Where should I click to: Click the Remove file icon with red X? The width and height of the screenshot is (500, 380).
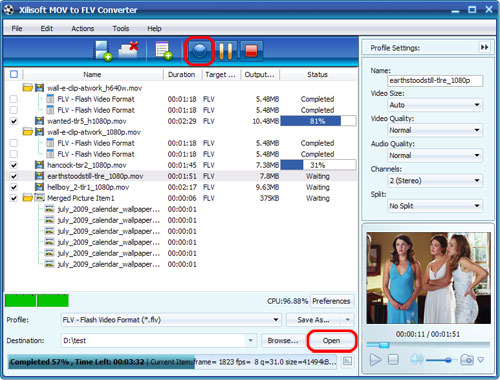(129, 50)
